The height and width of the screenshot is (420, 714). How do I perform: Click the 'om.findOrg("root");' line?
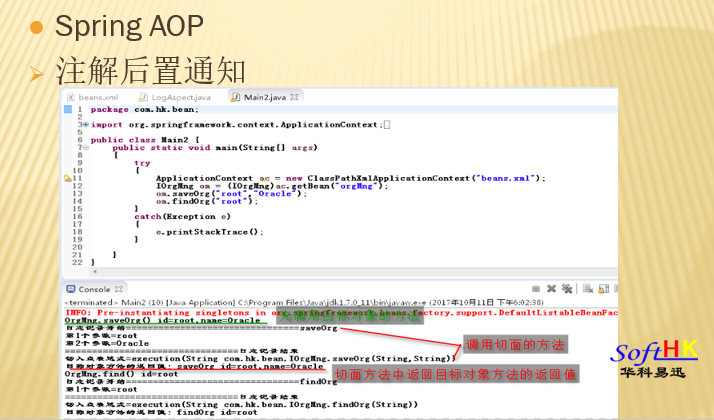pyautogui.click(x=207, y=201)
